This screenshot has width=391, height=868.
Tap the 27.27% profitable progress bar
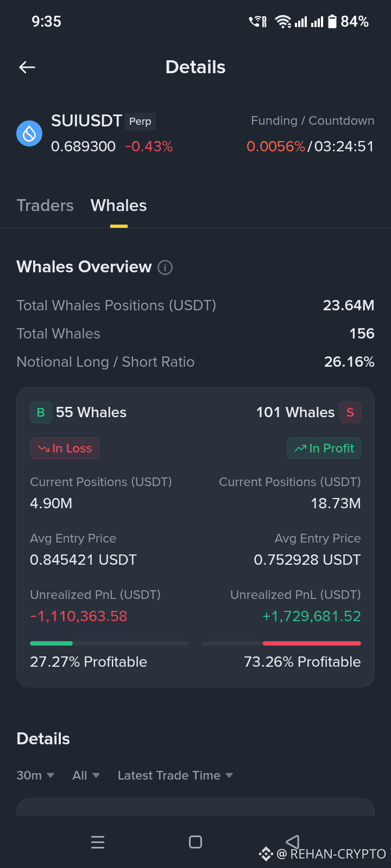coord(109,643)
